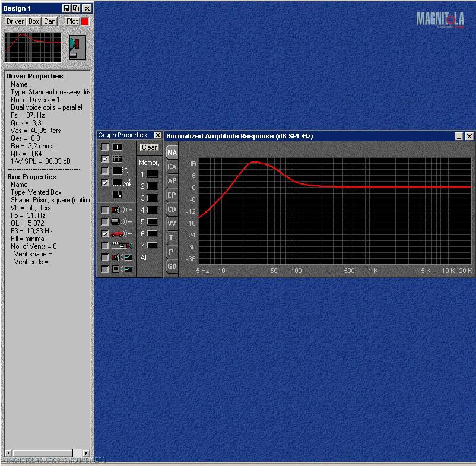
Task: Select Memory slot 1 swatch
Action: tap(153, 175)
